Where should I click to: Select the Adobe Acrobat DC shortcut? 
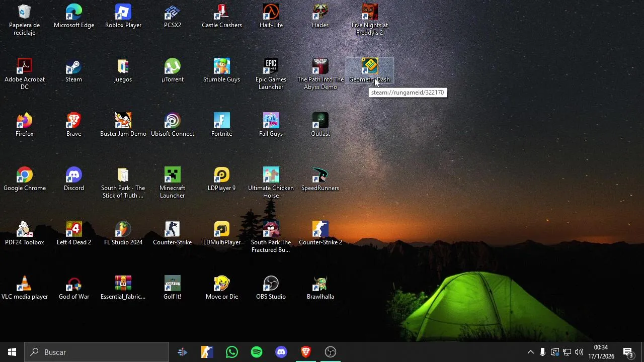(x=24, y=74)
